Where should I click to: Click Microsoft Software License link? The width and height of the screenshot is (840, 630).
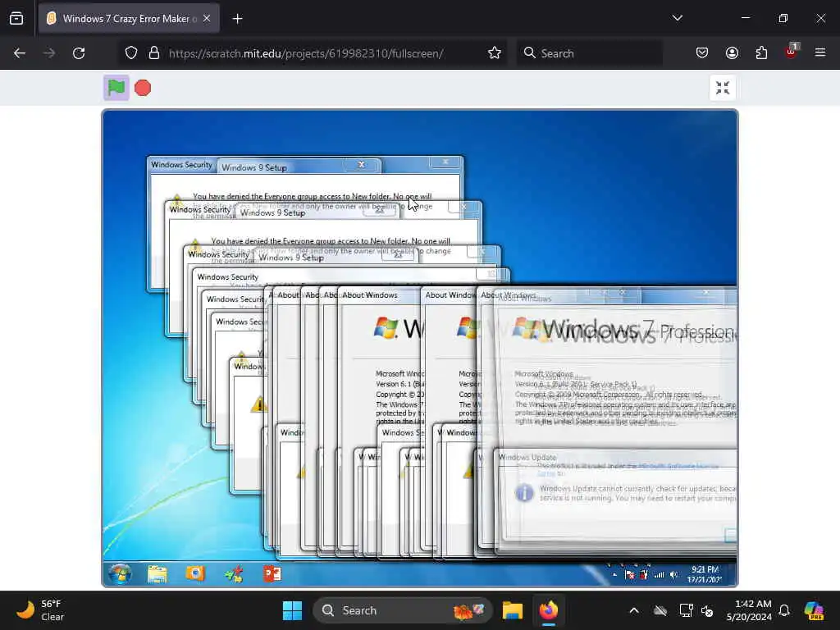[x=678, y=466]
